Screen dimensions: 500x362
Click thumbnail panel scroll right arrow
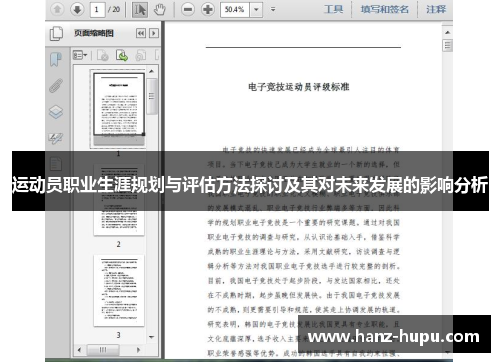coord(138,350)
